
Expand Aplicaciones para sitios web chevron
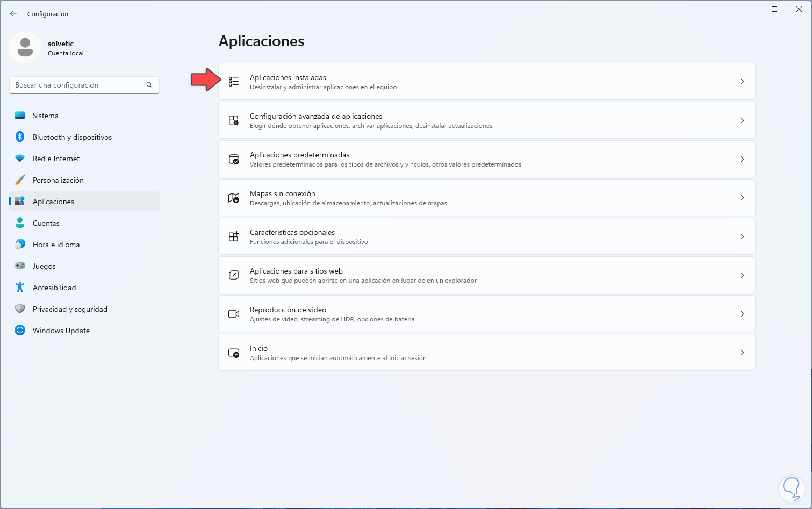[x=742, y=275]
